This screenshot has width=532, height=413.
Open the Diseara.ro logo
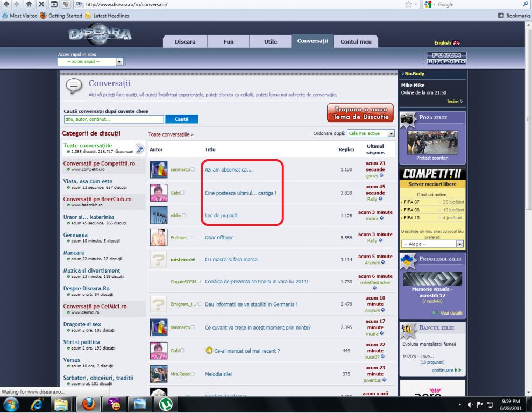100,34
